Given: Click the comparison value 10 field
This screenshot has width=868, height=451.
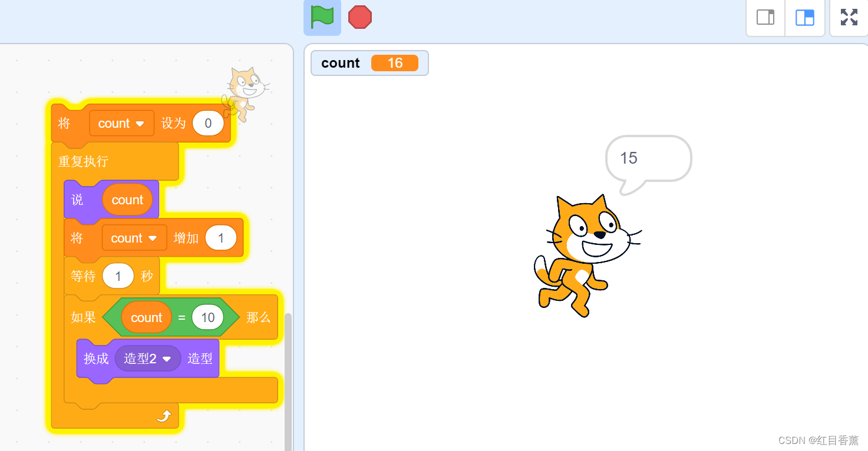Looking at the screenshot, I should click(207, 317).
